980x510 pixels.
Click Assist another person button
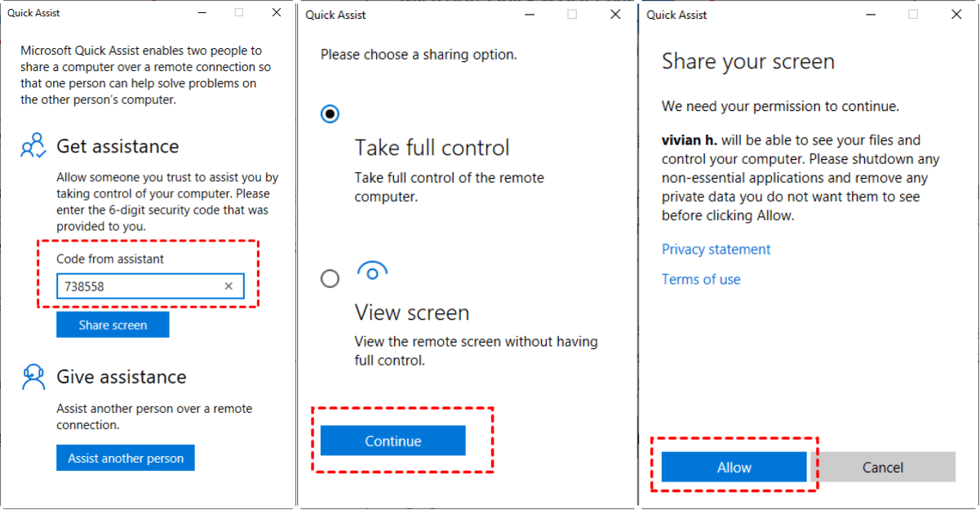pyautogui.click(x=126, y=458)
